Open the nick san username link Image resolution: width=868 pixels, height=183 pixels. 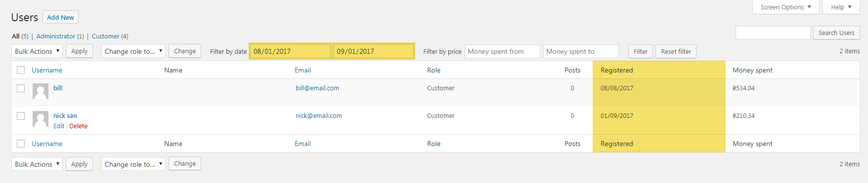pyautogui.click(x=65, y=115)
